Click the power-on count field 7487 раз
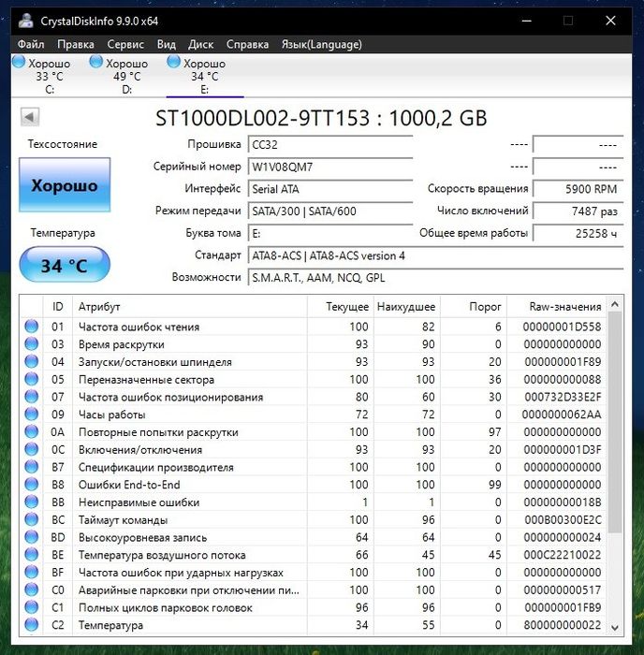This screenshot has width=644, height=655. click(x=578, y=211)
